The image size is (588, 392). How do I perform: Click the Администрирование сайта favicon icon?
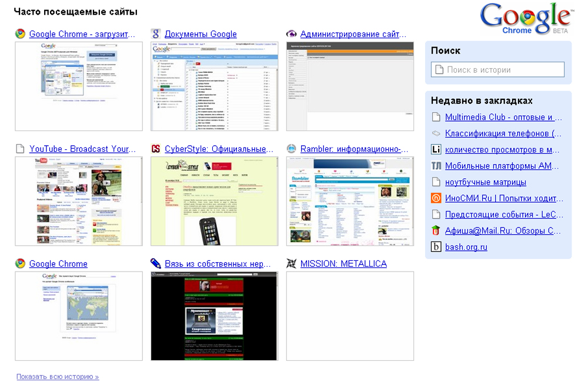point(292,33)
